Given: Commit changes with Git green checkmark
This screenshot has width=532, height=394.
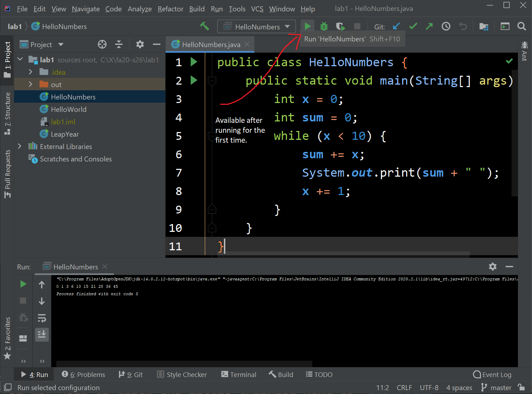Looking at the screenshot, I should click(413, 26).
